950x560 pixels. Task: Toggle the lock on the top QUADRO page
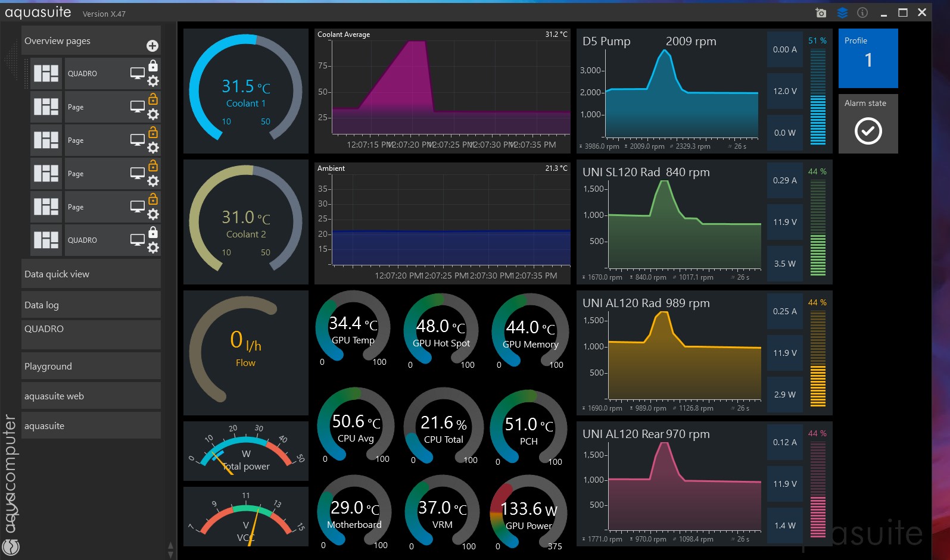(153, 65)
